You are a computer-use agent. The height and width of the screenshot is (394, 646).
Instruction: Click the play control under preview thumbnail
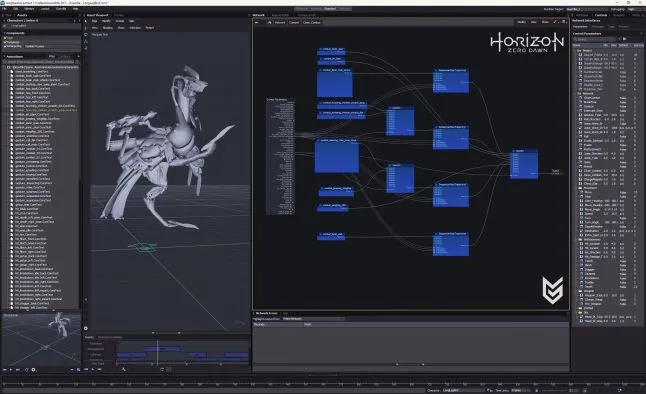point(11,370)
